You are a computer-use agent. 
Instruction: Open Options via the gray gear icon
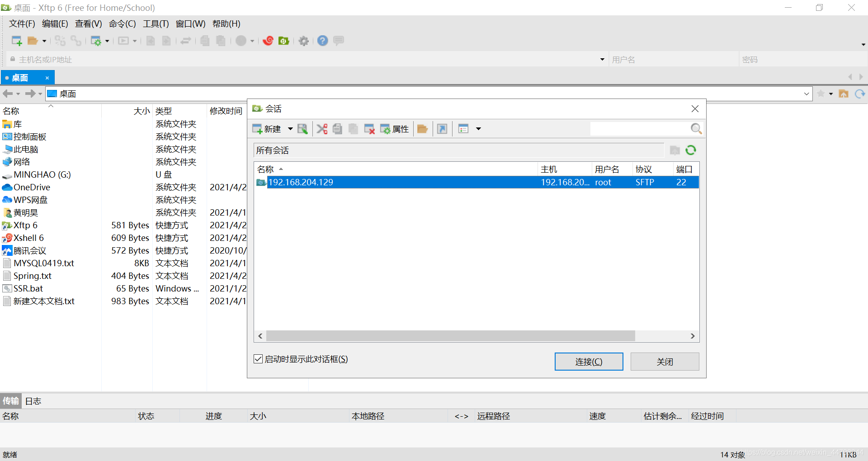304,41
